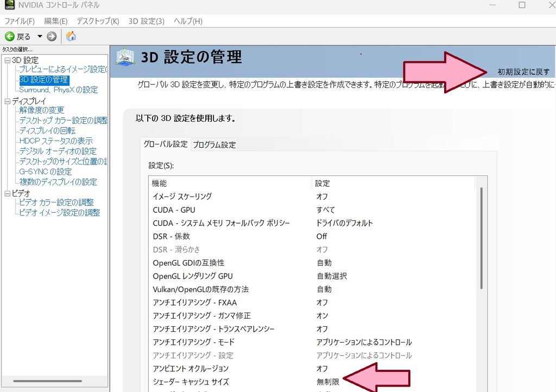This screenshot has width=556, height=392.
Task: Click the NVIDIA logo in title bar
Action: click(9, 4)
